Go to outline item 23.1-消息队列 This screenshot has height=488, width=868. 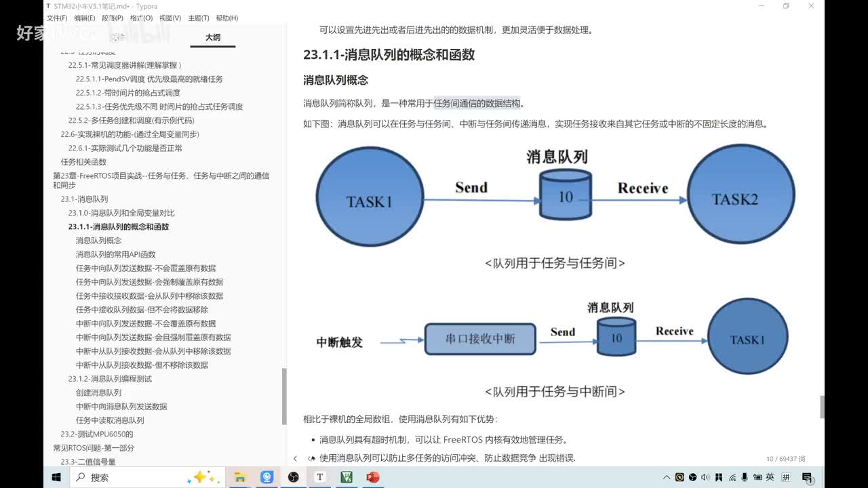click(x=84, y=199)
